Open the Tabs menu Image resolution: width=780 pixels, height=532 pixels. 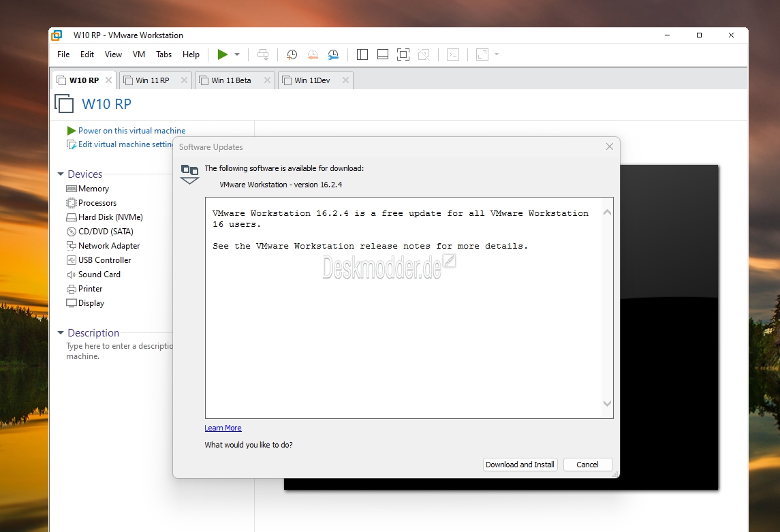coord(163,54)
